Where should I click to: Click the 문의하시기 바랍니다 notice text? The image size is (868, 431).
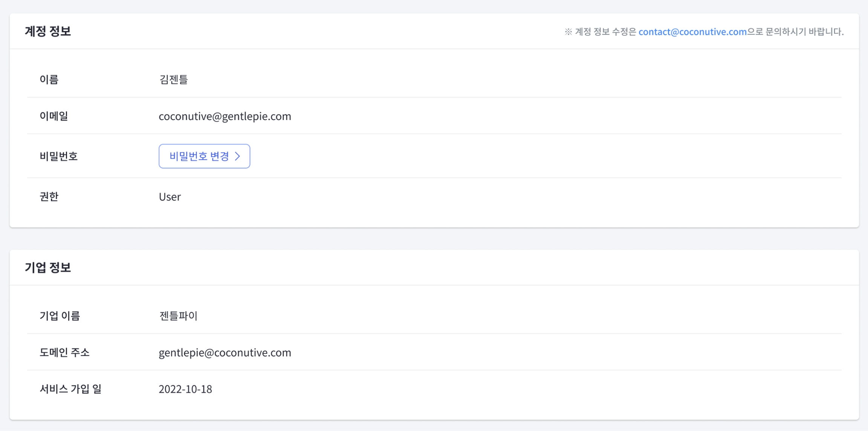(x=804, y=32)
